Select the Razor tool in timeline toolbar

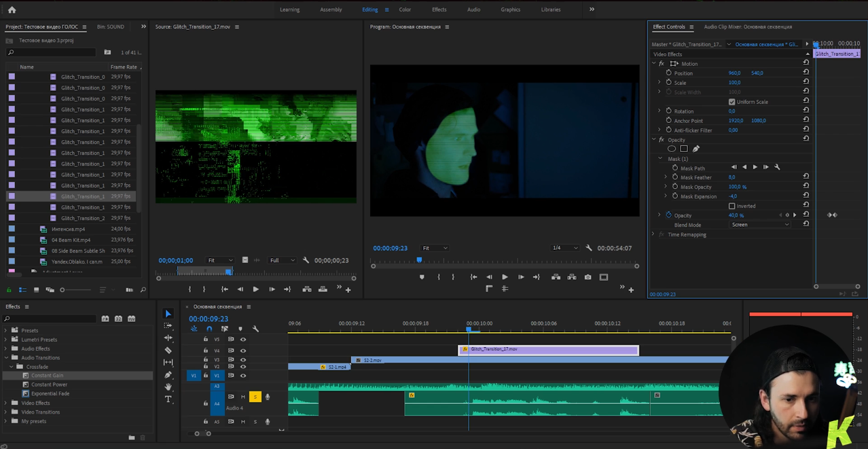click(x=168, y=351)
